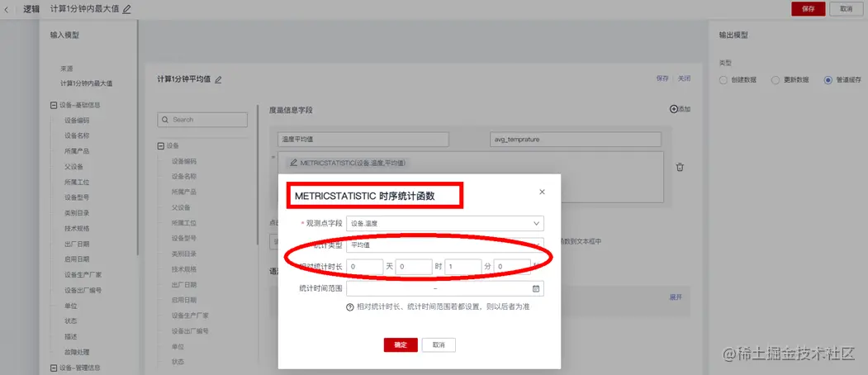Collapse the 设备 node under Search
The width and height of the screenshot is (868, 375).
tap(161, 145)
